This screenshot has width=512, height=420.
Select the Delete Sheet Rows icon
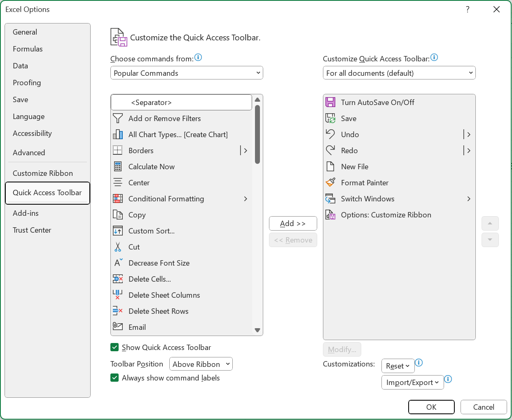118,311
